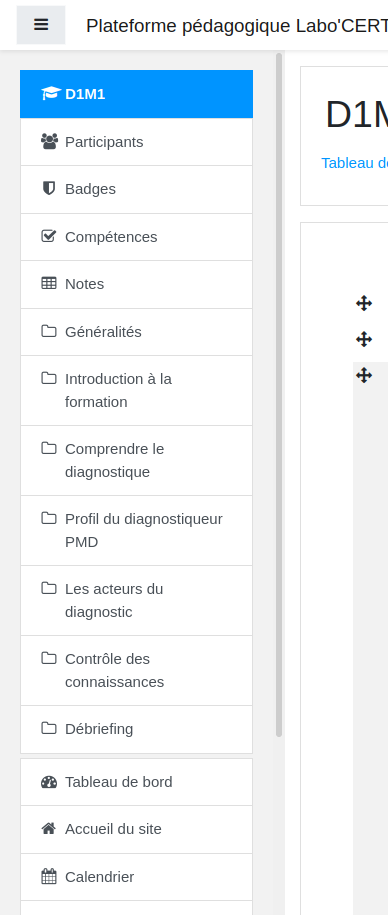Click the Calendrier calendar icon
Viewport: 388px width, 915px height.
(x=49, y=876)
